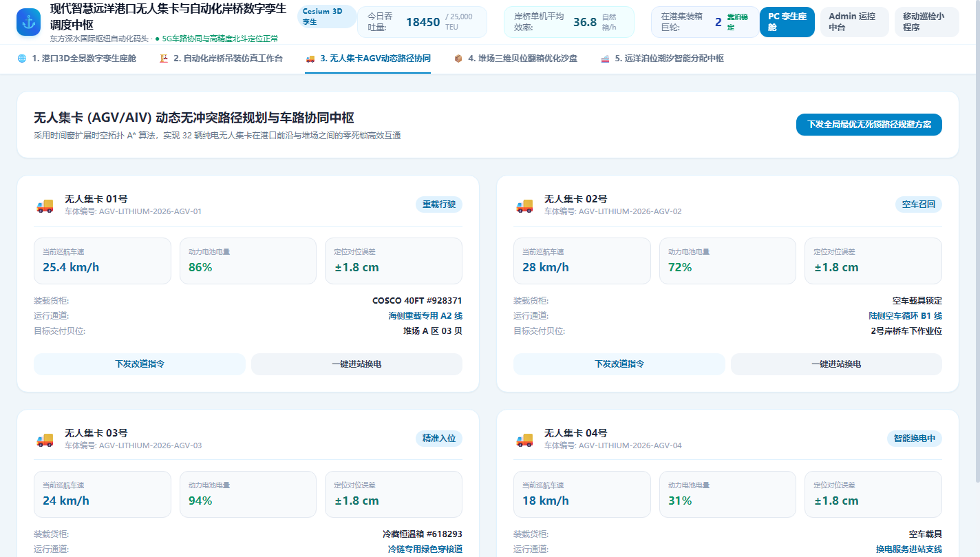This screenshot has width=980, height=557.
Task: Click the truck icon of 无人集卡 04号
Action: tap(524, 439)
